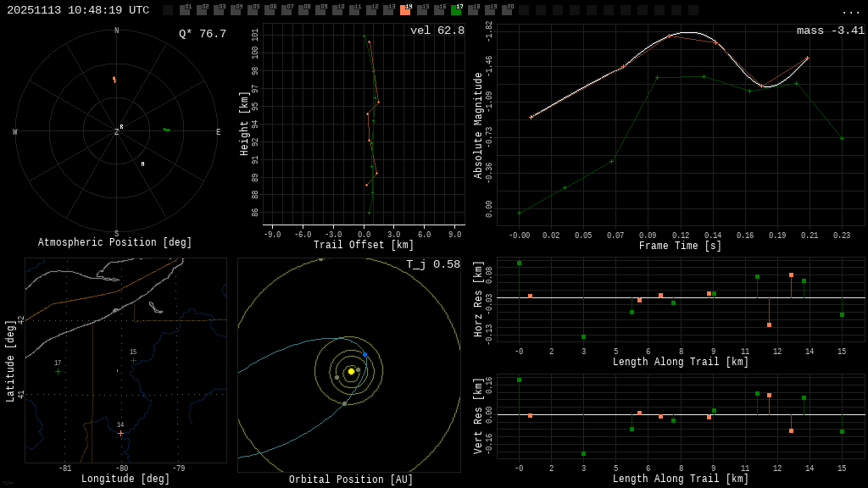Click station box 20 in top strip
The width and height of the screenshot is (868, 488).
pyautogui.click(x=507, y=10)
